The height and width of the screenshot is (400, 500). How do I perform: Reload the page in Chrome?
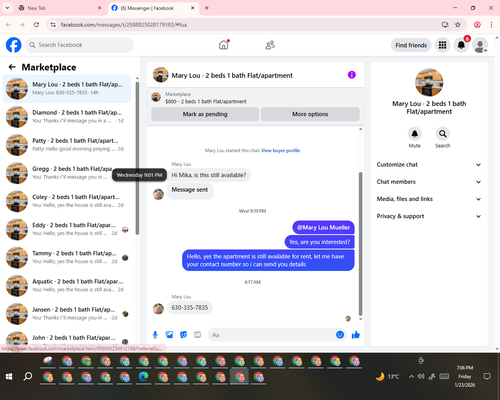click(36, 25)
